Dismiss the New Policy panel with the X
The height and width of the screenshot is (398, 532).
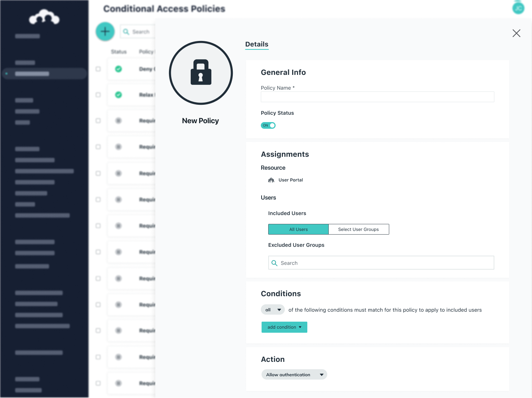tap(516, 33)
